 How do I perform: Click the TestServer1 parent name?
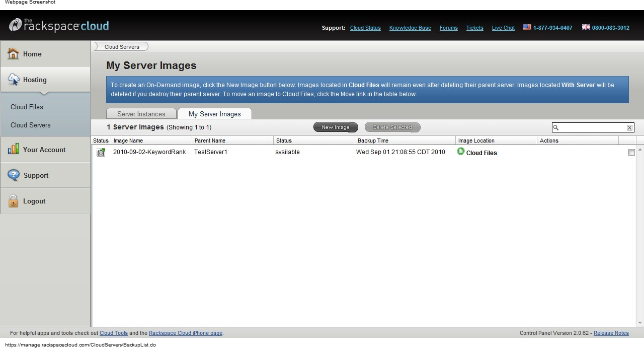coord(211,152)
